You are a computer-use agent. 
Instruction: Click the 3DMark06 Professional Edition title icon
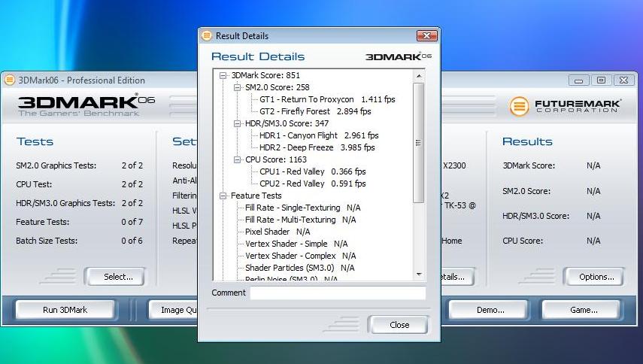coord(9,80)
